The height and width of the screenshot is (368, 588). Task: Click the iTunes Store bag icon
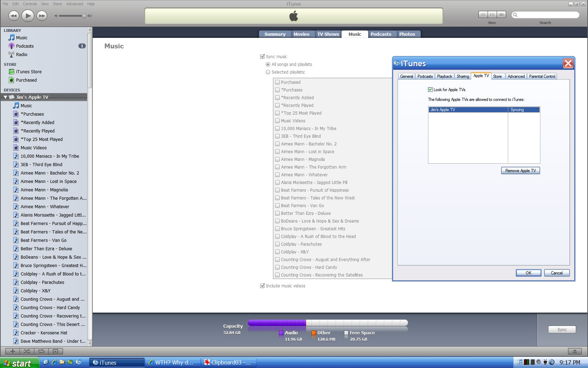click(12, 71)
